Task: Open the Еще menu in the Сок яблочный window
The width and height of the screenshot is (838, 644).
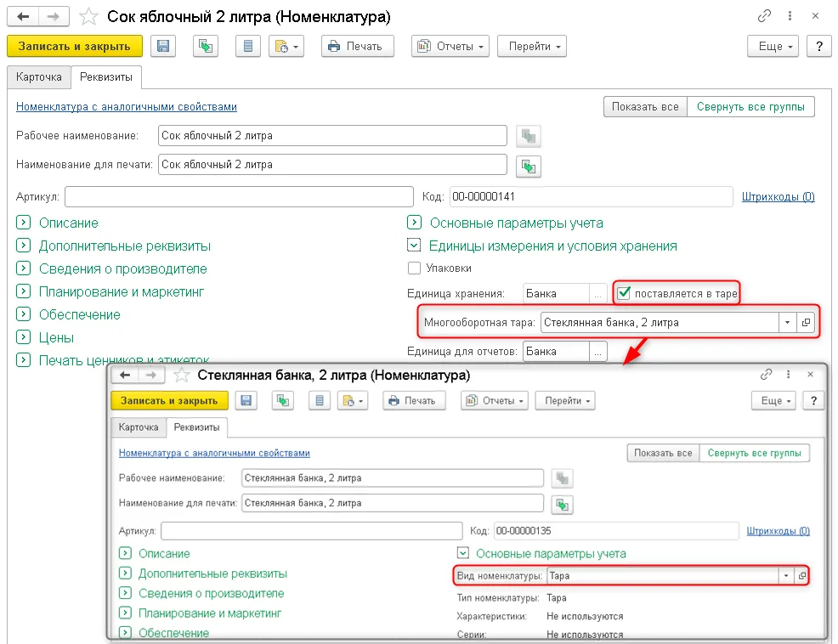Action: point(773,47)
